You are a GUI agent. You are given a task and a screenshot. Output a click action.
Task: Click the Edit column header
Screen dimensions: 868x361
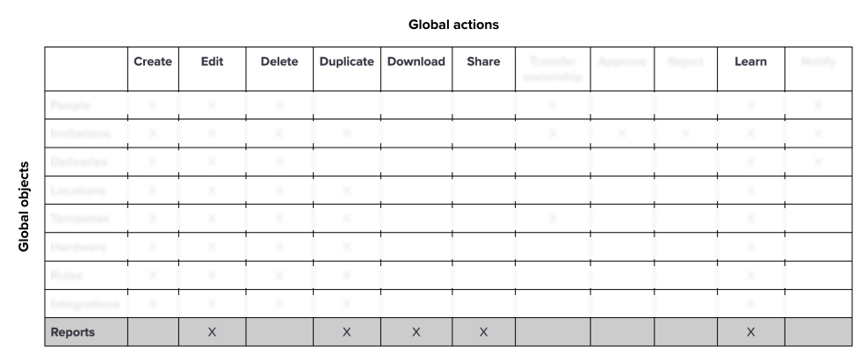coord(212,61)
